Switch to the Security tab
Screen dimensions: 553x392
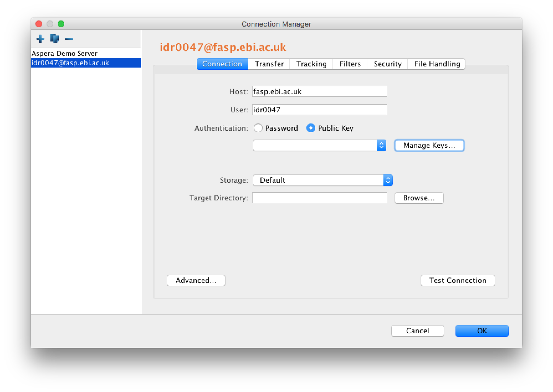point(387,64)
